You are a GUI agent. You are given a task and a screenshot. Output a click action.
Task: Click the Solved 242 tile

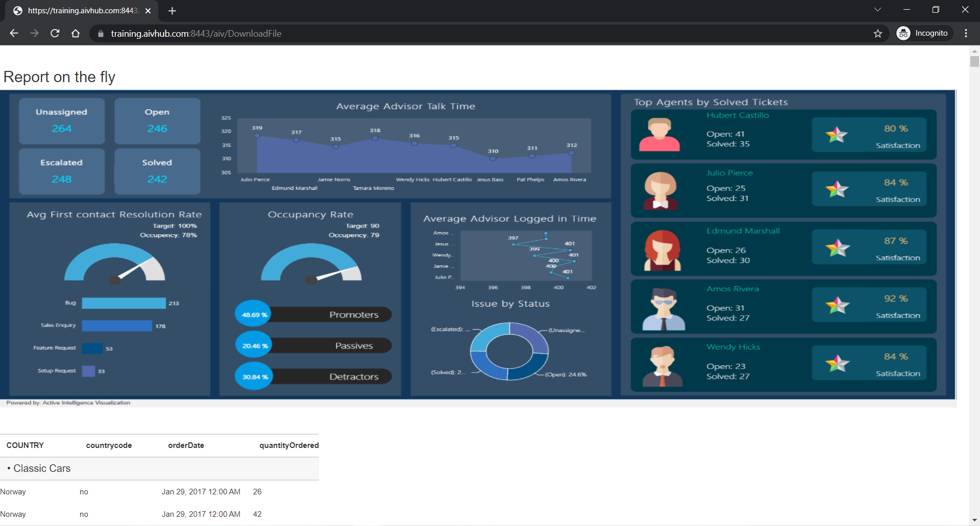tap(157, 171)
